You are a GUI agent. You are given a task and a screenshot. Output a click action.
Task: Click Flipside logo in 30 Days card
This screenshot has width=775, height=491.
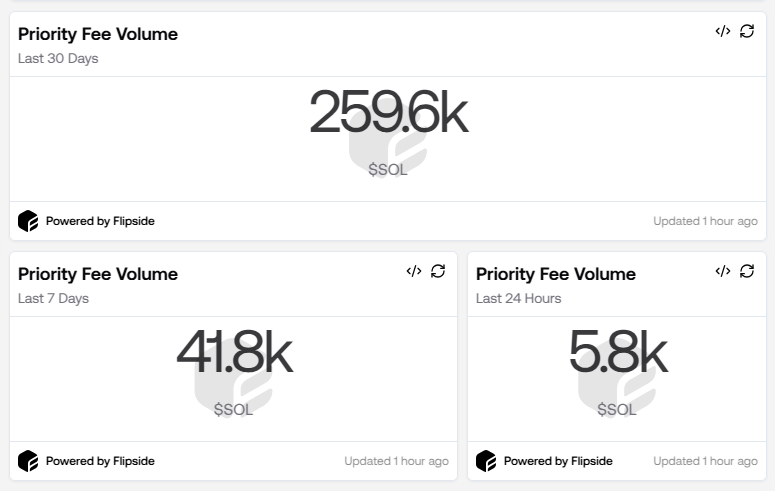(28, 221)
